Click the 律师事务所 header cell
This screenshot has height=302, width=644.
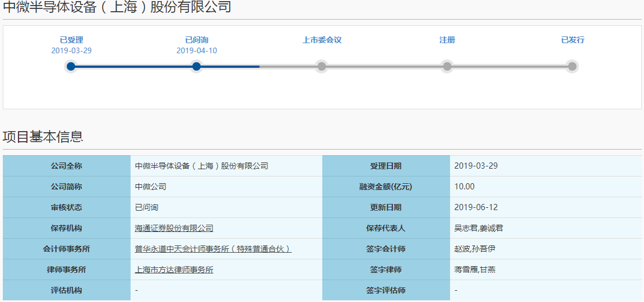67,270
